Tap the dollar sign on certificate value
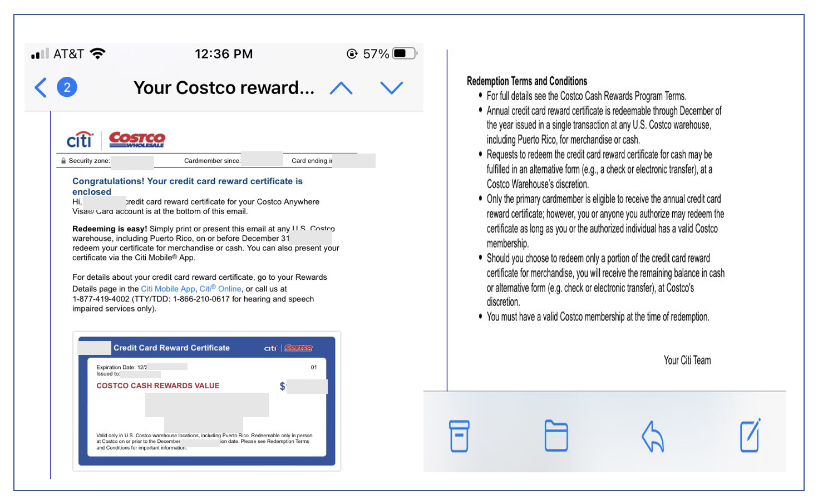Screen dimensions: 818x504 tap(282, 386)
